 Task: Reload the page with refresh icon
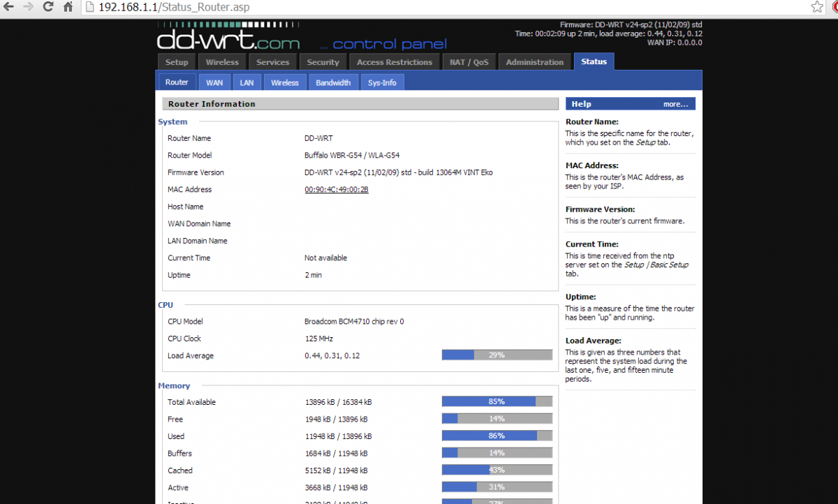(48, 8)
